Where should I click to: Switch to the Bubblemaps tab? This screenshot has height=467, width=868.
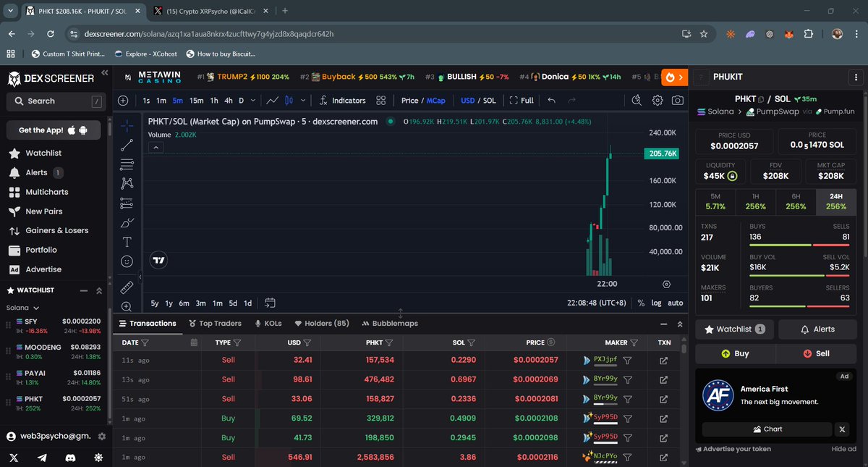[390, 323]
